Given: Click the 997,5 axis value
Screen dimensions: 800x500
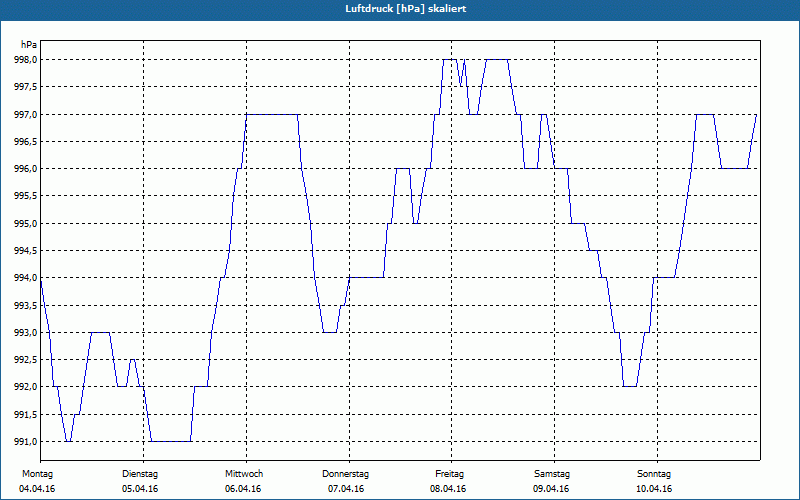Looking at the screenshot, I should coord(25,87).
